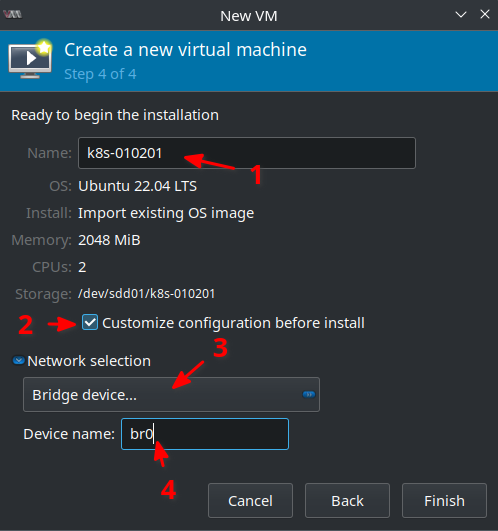This screenshot has width=498, height=531.
Task: Click the new virtual machine monitor icon
Action: pyautogui.click(x=30, y=59)
